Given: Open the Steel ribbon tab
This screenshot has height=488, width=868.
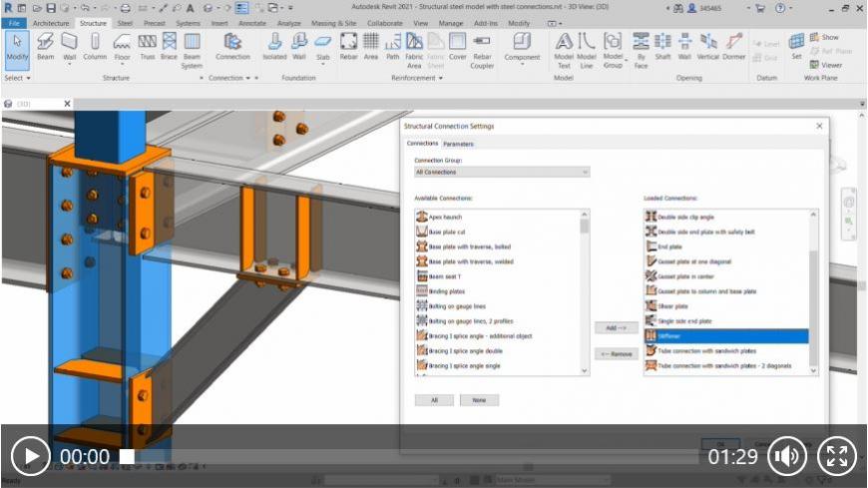Looking at the screenshot, I should coord(125,23).
